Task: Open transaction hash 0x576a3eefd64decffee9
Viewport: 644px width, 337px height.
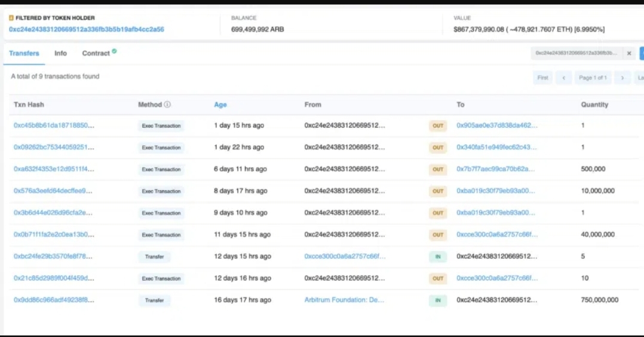Action: coord(53,191)
